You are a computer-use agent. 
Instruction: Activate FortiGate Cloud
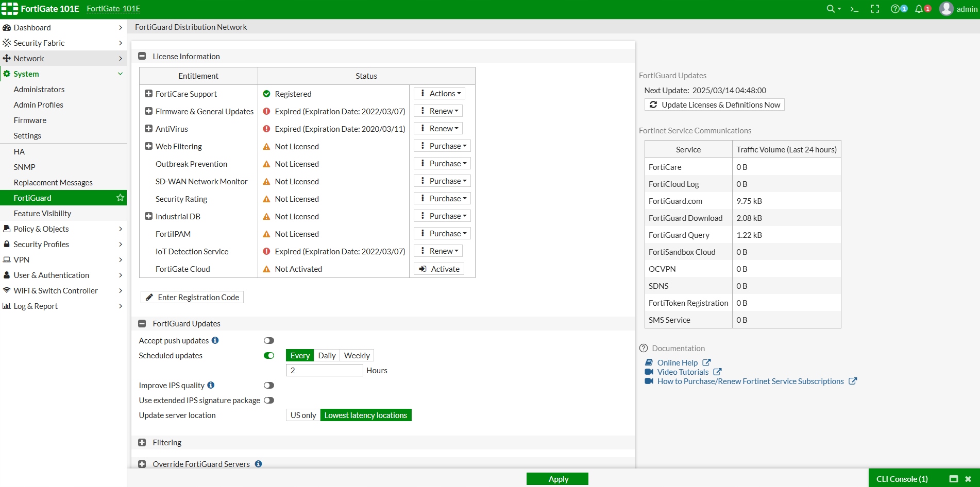click(x=439, y=269)
